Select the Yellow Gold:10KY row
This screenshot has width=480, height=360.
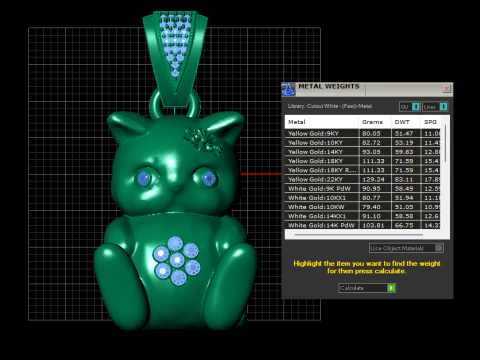[363, 143]
